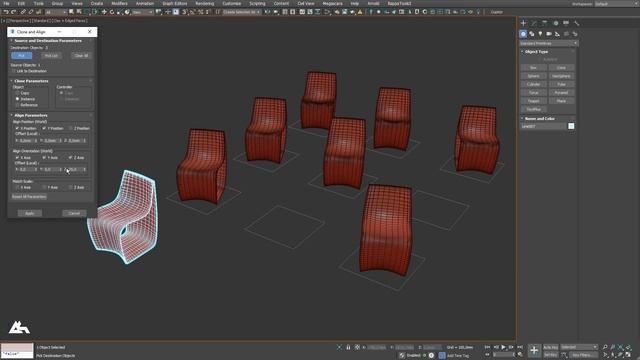Toggle the Selection Lock icon in status bar
Screen dimensions: 640x360
[x=348, y=347]
